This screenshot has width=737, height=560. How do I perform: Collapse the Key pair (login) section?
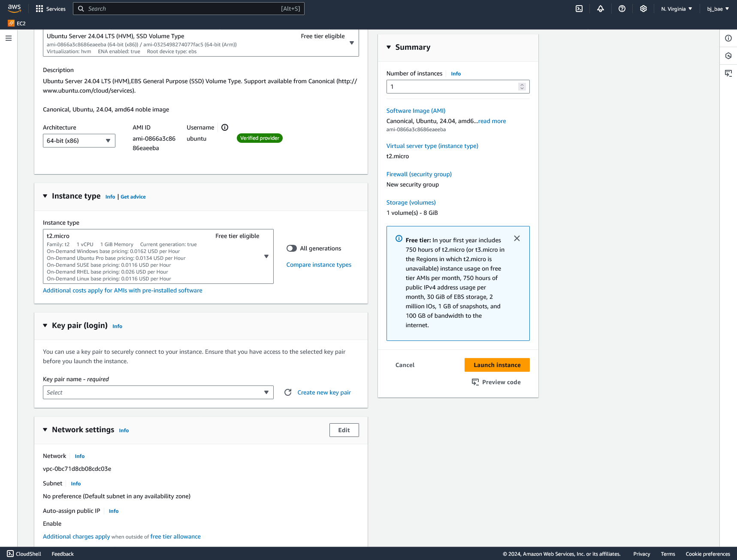(45, 325)
